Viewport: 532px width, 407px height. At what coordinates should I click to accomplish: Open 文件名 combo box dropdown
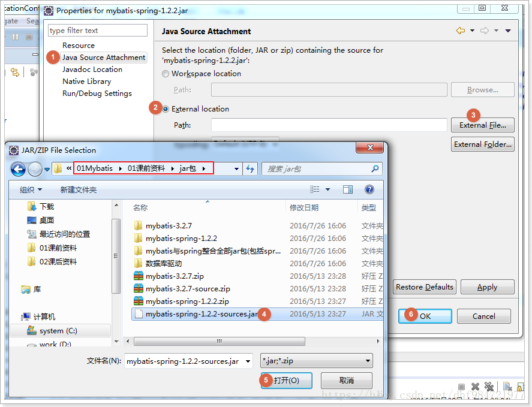pyautogui.click(x=248, y=361)
